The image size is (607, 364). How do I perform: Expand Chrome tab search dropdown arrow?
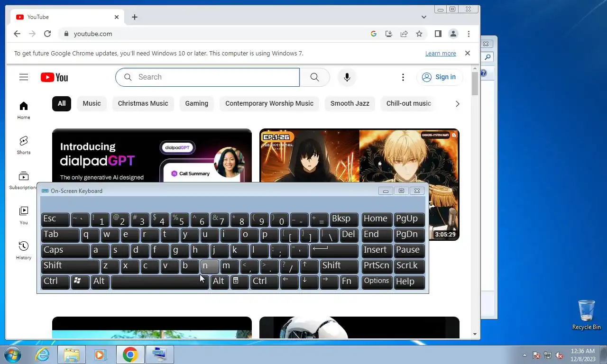424,17
